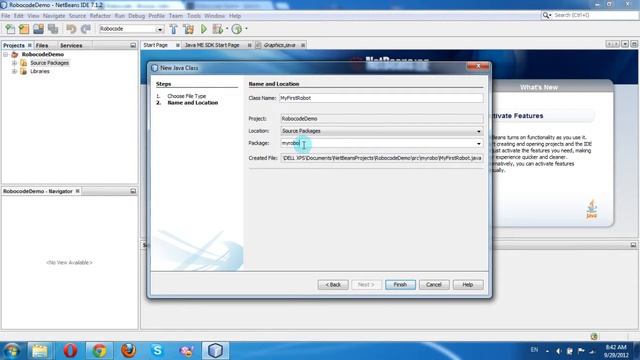The width and height of the screenshot is (640, 360).
Task: Collapse the RobocodeDemo project node
Action: [x=6, y=54]
